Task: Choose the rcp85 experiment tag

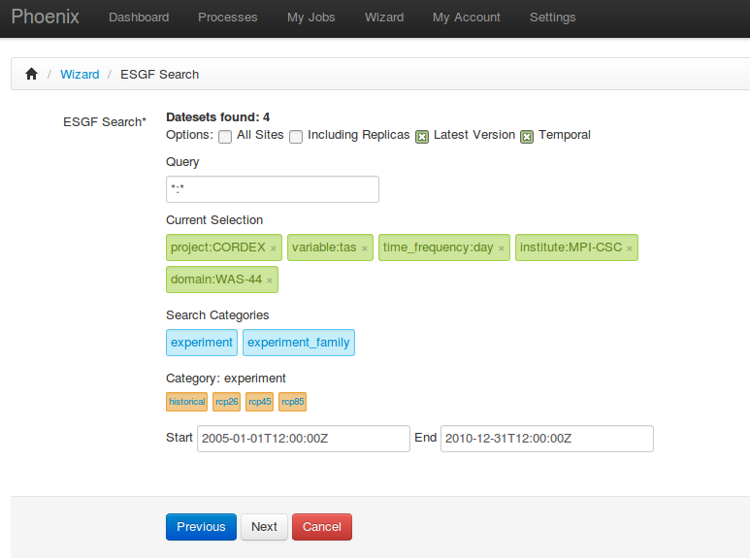Action: (x=293, y=402)
